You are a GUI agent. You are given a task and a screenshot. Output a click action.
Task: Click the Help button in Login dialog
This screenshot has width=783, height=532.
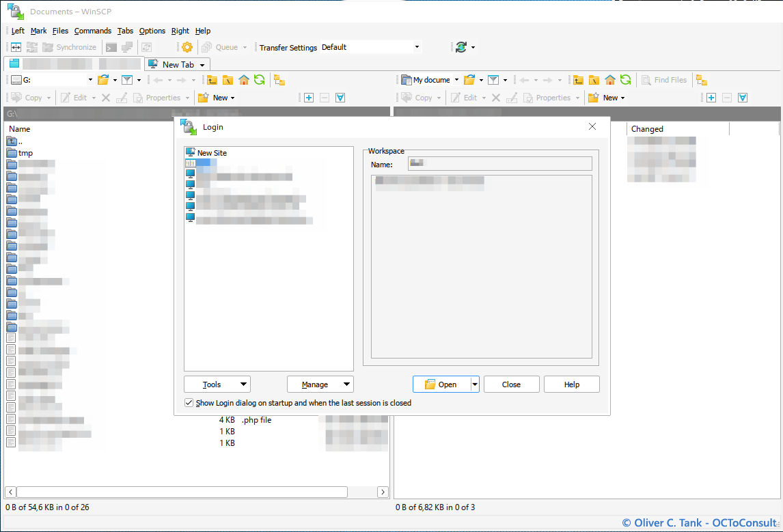pyautogui.click(x=572, y=384)
